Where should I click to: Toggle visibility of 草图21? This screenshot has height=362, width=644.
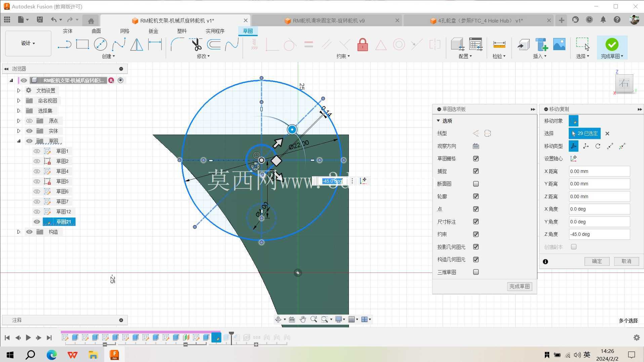(x=37, y=222)
